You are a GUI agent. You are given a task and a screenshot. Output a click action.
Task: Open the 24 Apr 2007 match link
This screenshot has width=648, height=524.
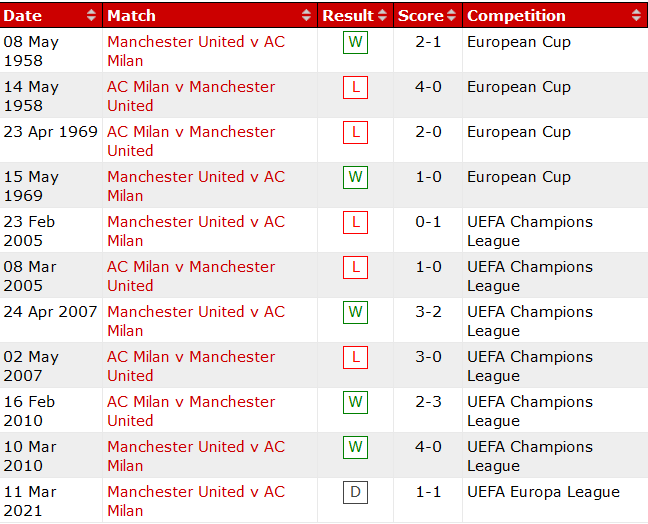[195, 312]
